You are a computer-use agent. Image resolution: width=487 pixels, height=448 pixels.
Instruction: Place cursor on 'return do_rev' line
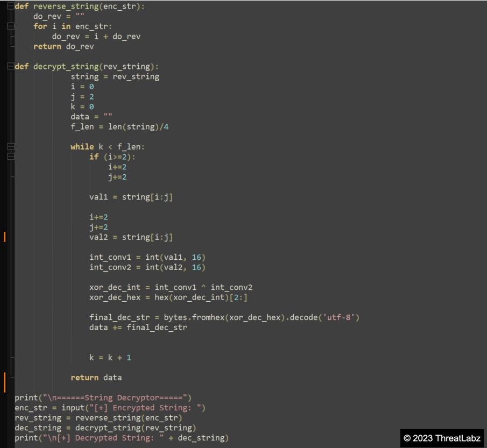pyautogui.click(x=63, y=47)
